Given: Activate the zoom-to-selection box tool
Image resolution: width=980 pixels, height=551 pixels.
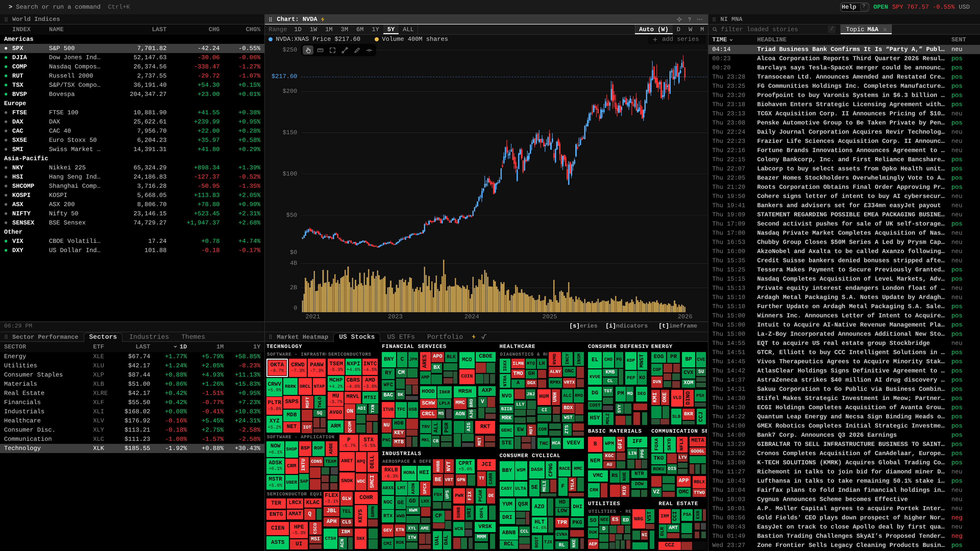Looking at the screenshot, I should tap(333, 50).
